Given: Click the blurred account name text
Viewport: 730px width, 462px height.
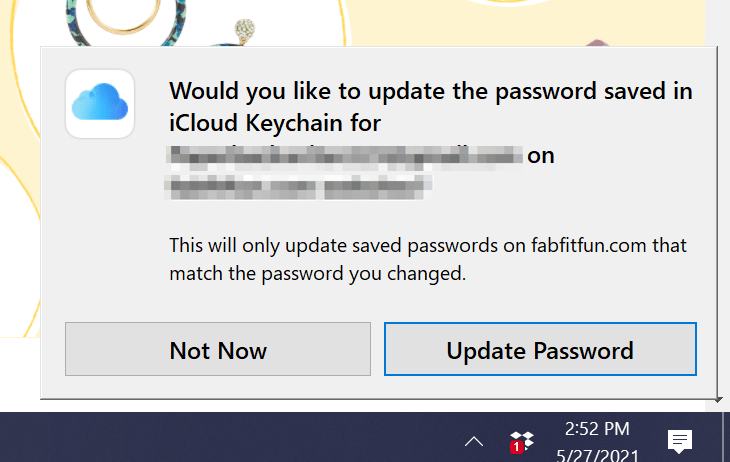Looking at the screenshot, I should pyautogui.click(x=345, y=155).
